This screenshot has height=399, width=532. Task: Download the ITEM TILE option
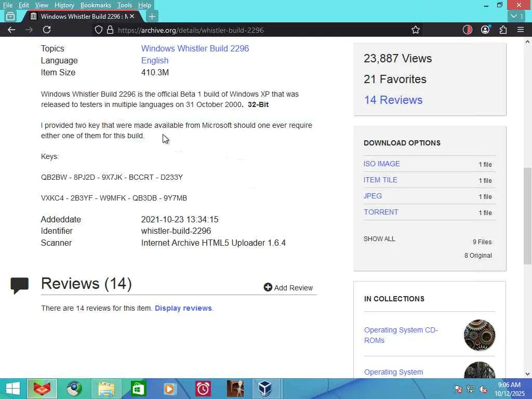pyautogui.click(x=380, y=180)
